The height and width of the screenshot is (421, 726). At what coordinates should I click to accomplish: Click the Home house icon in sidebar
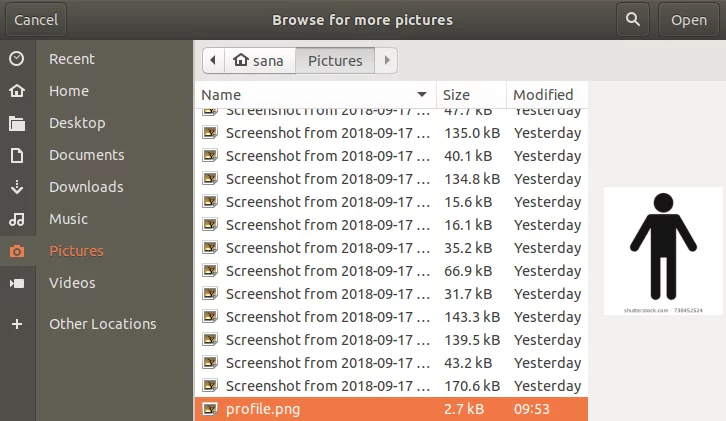(x=17, y=91)
